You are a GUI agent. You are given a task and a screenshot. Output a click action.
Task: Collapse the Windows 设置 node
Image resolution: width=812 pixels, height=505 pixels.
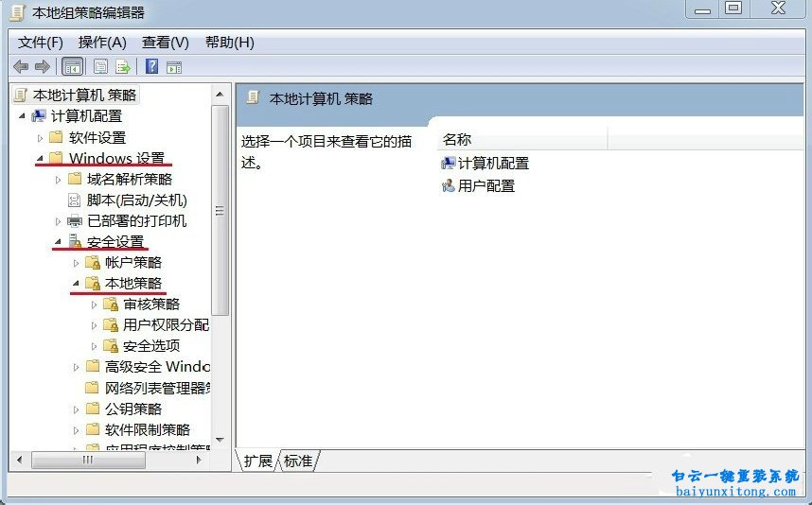pyautogui.click(x=40, y=158)
